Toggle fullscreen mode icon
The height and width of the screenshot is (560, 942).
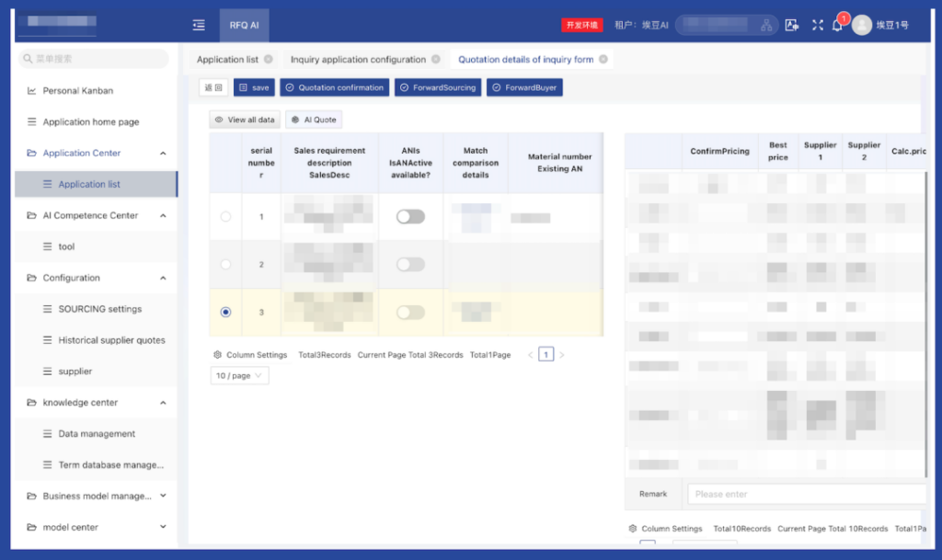818,25
